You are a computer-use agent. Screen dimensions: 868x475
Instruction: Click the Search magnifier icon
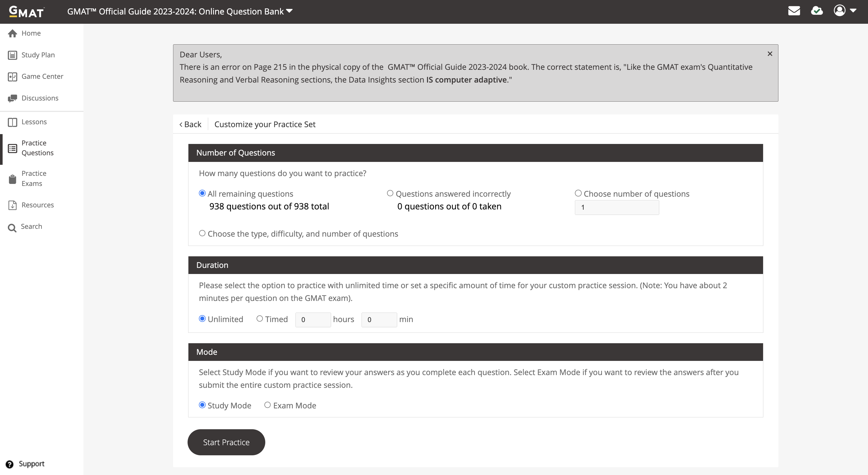coord(12,228)
